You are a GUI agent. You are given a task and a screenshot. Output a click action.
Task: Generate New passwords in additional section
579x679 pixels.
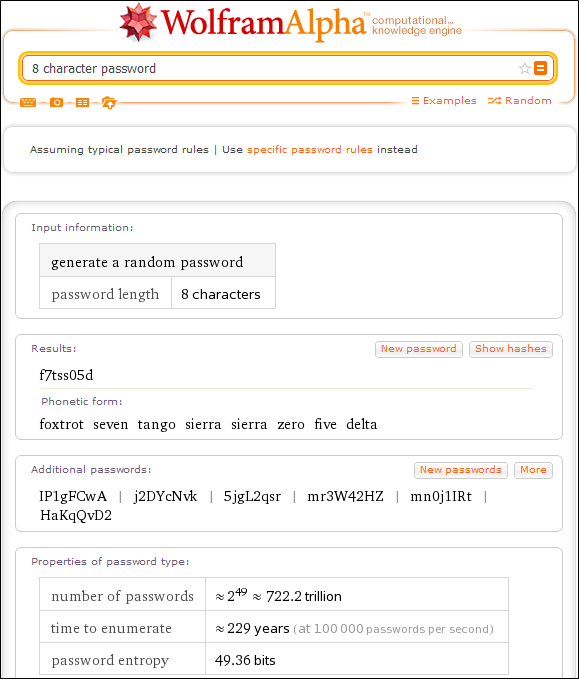click(461, 470)
